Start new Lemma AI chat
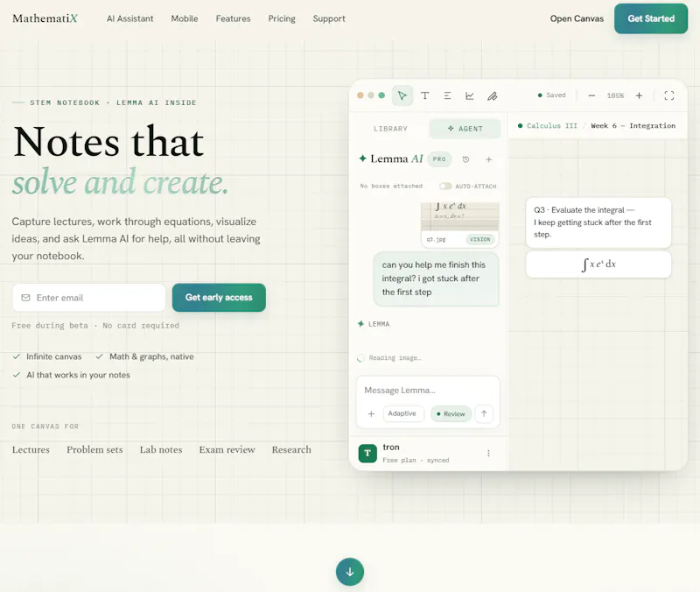This screenshot has height=592, width=700. [489, 159]
